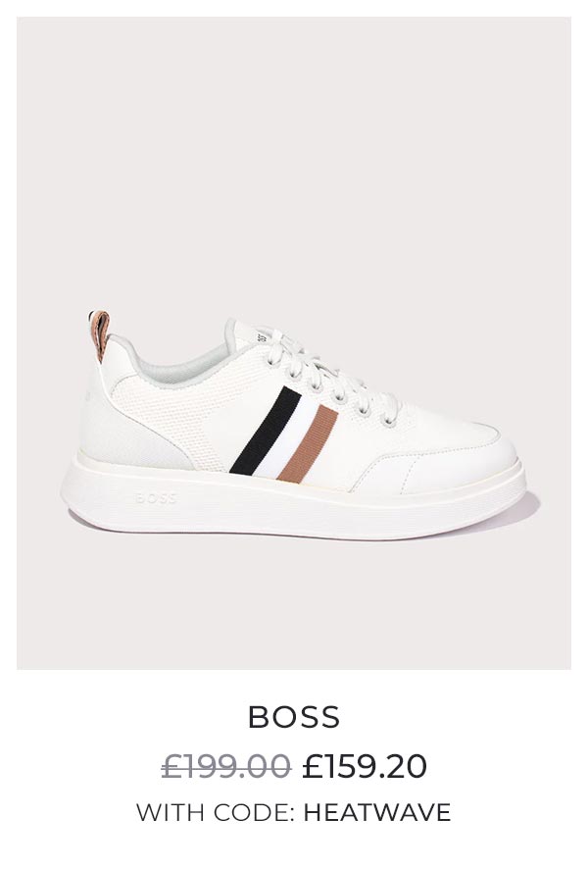
Task: Click the 'WITH CODE:' label
Action: point(216,812)
